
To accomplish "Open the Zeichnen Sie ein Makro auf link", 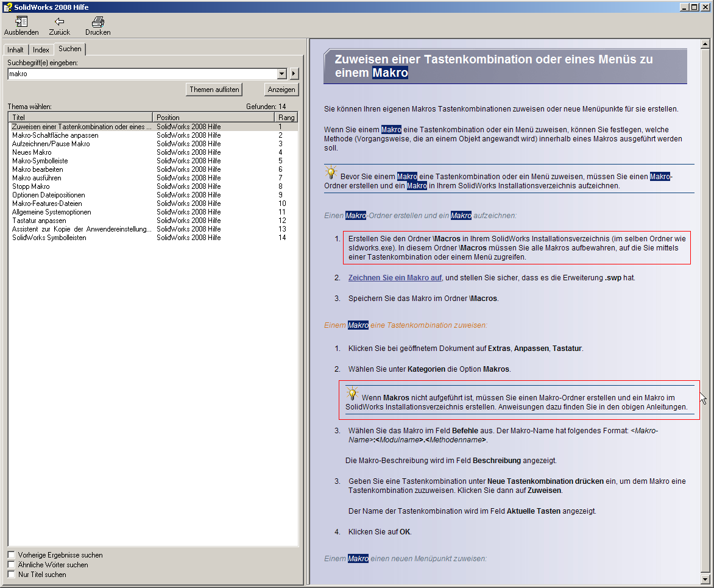I will [x=395, y=278].
